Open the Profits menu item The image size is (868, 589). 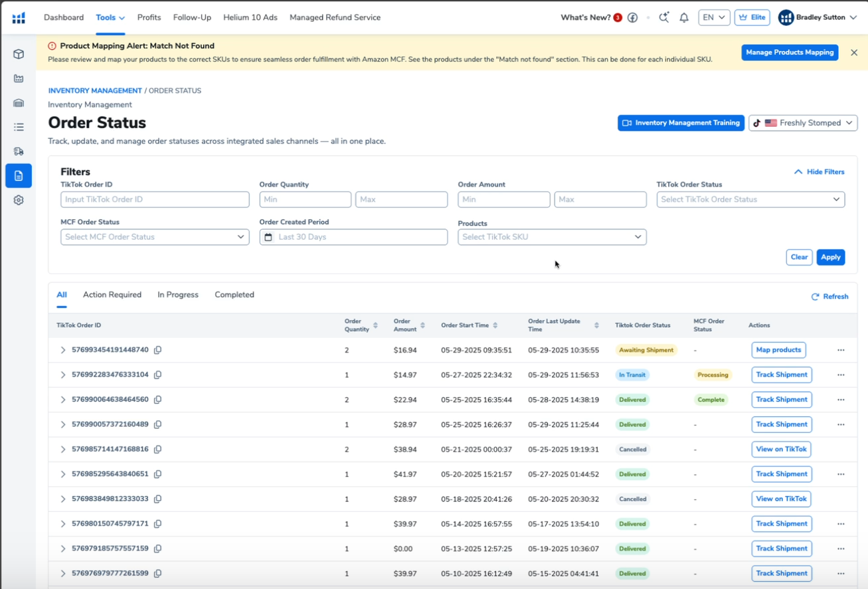point(149,18)
